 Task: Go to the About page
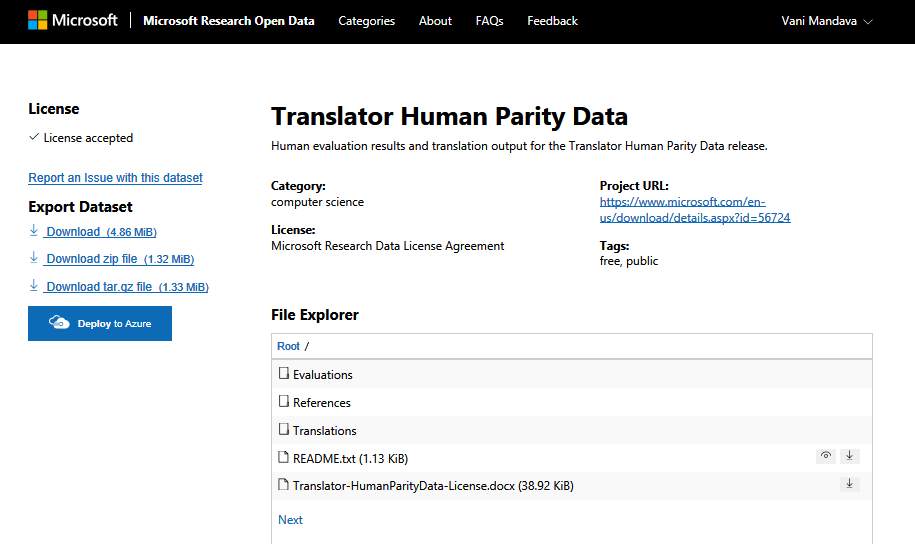tap(435, 21)
